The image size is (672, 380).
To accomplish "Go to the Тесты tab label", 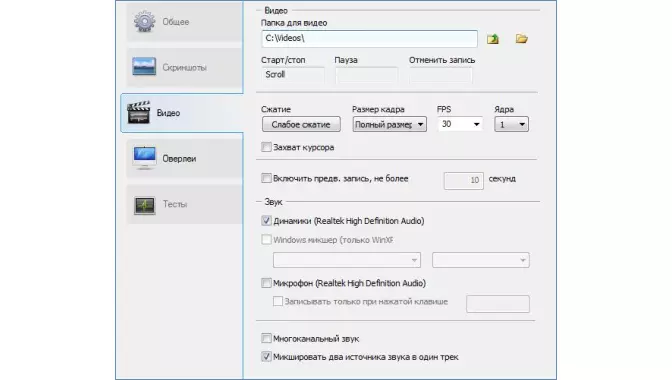I will click(175, 204).
